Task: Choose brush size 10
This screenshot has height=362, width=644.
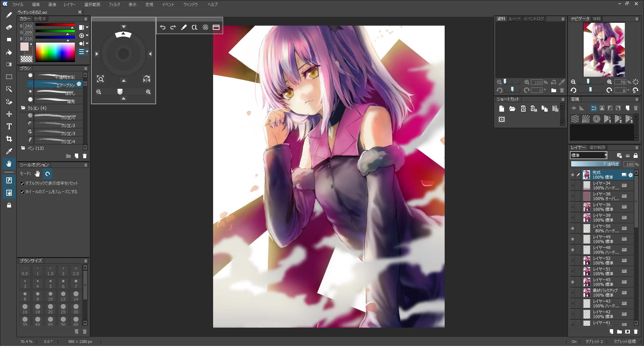Action: coord(50,296)
